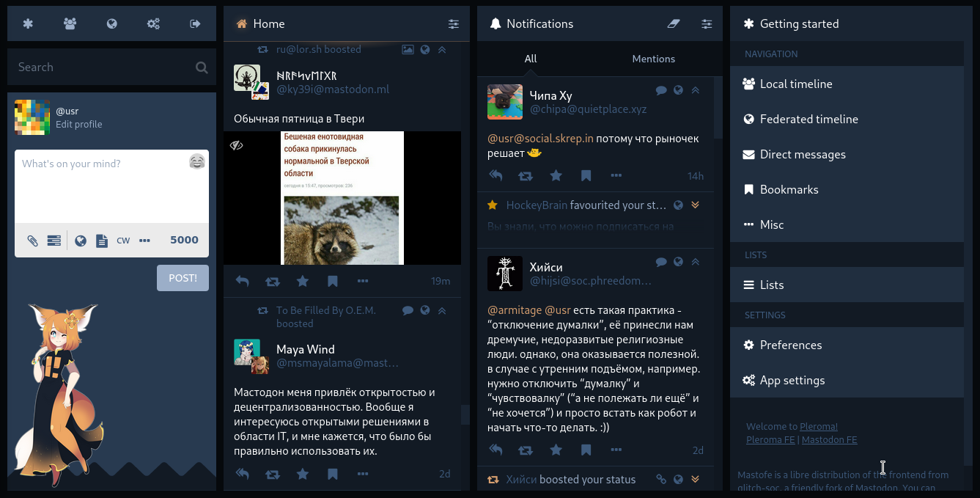
Task: Open Notifications column settings sliders
Action: (707, 24)
